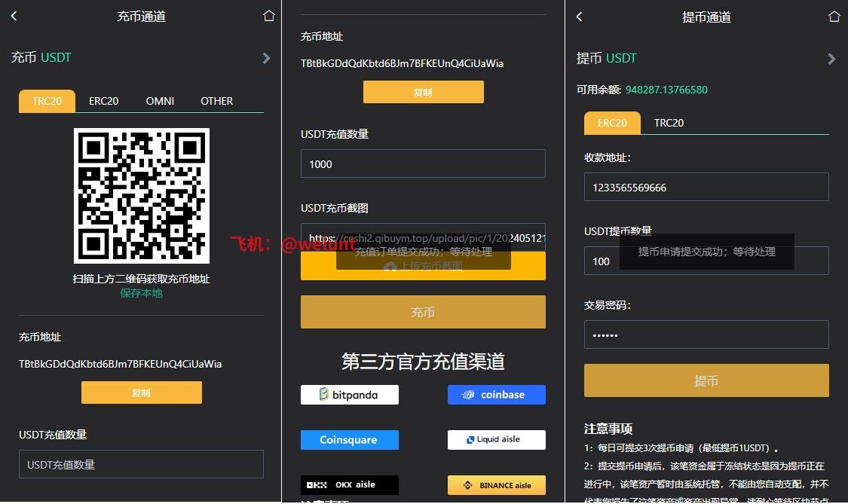Open home from the 充币通道 header

(269, 16)
